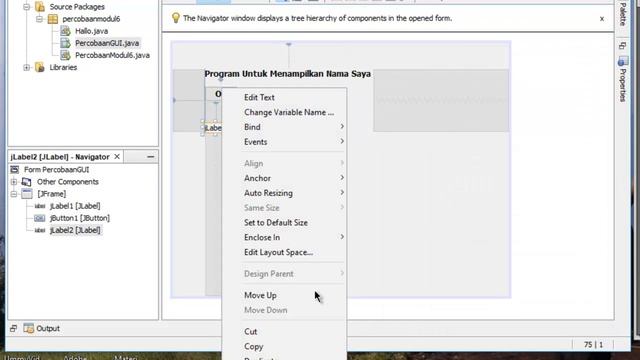Click the jButton1 button icon
This screenshot has height=360, width=640.
tap(40, 218)
